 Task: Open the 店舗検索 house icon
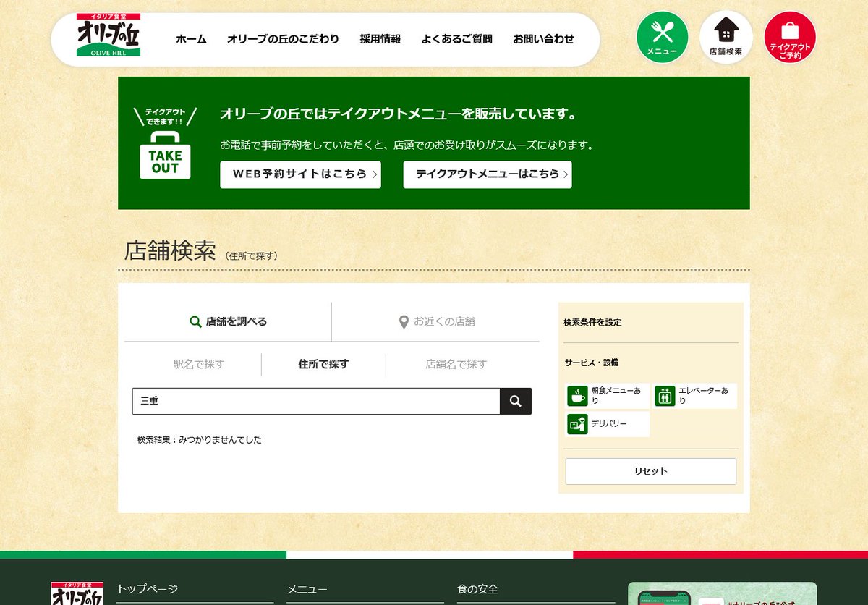point(726,37)
